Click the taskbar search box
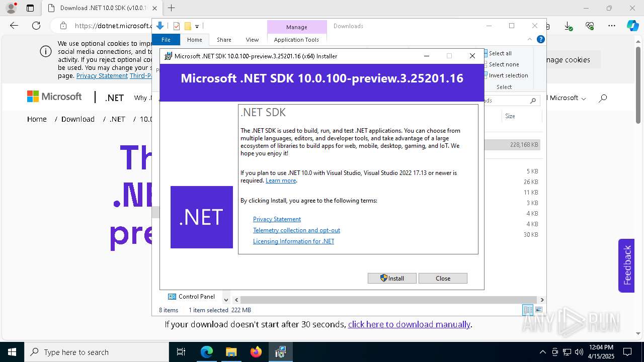The image size is (644, 362). (x=97, y=352)
